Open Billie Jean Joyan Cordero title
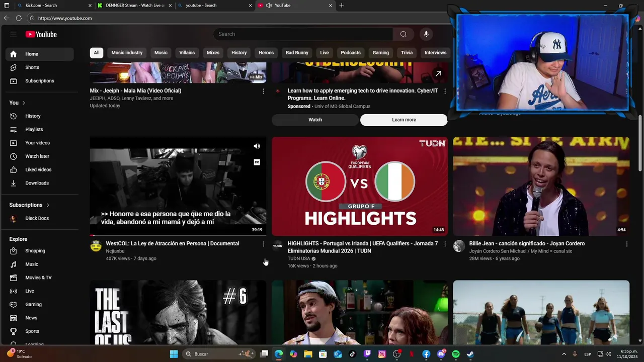This screenshot has height=362, width=644. click(x=527, y=243)
